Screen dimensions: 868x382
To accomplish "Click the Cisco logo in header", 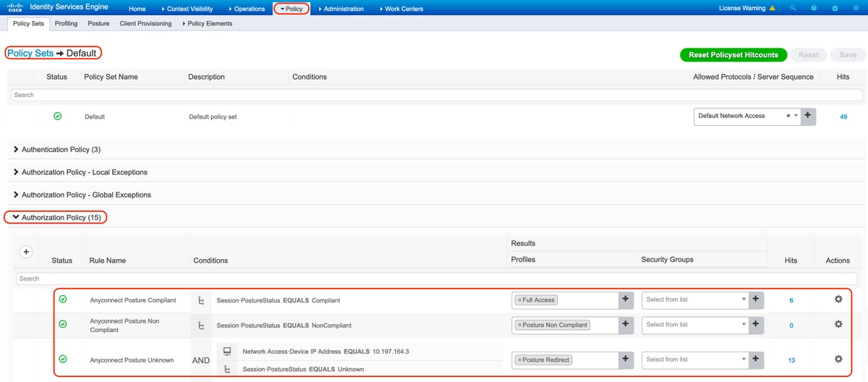I will pyautogui.click(x=14, y=8).
